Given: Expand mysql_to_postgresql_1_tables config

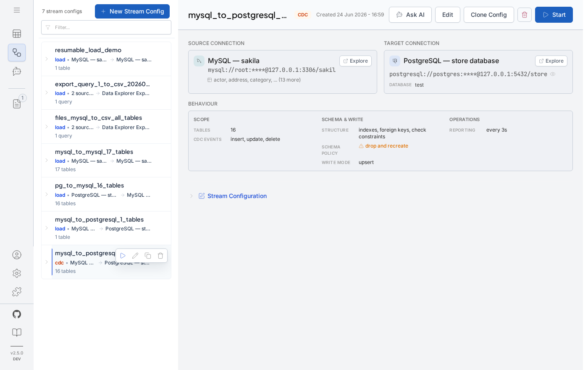Looking at the screenshot, I should [47, 228].
